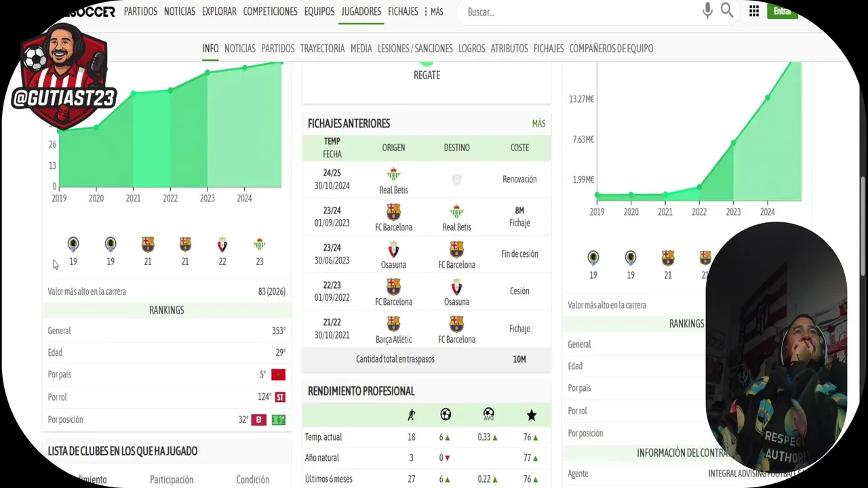This screenshot has height=488, width=868.
Task: Click the green Entrar login button
Action: 782,11
